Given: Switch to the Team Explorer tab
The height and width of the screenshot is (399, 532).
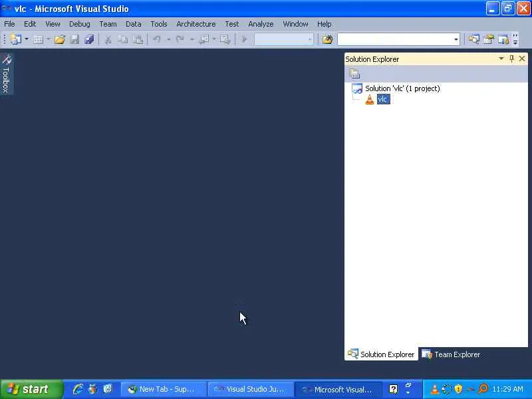Looking at the screenshot, I should (451, 354).
